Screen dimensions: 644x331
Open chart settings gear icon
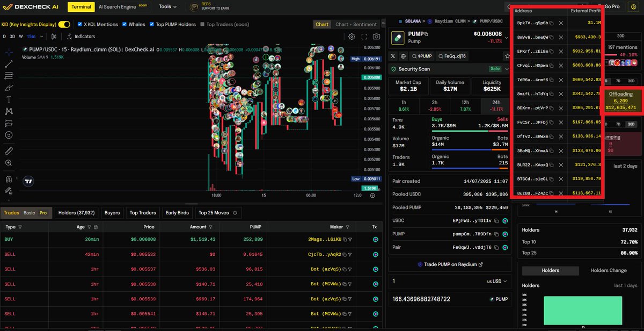(352, 37)
